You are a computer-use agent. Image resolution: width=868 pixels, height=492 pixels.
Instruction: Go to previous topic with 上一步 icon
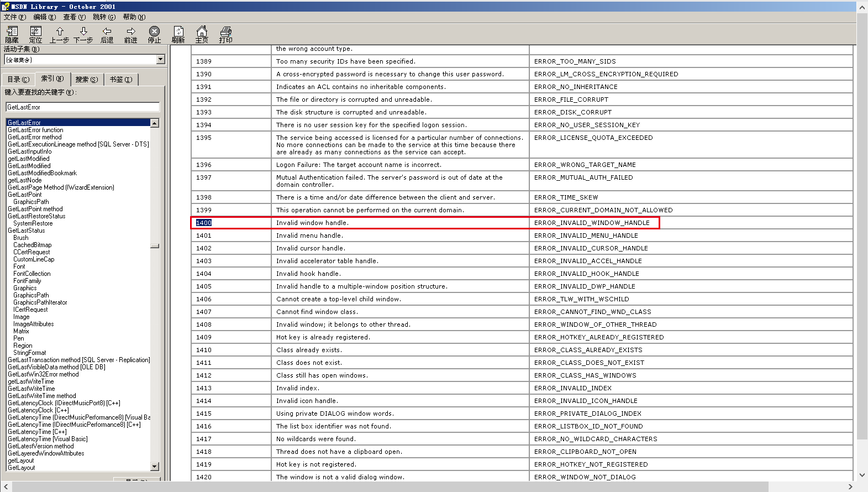click(60, 34)
